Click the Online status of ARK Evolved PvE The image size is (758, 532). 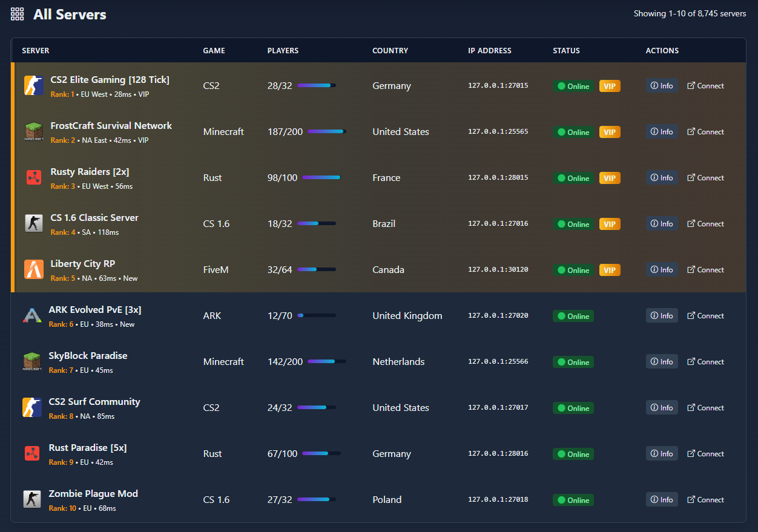(x=573, y=316)
